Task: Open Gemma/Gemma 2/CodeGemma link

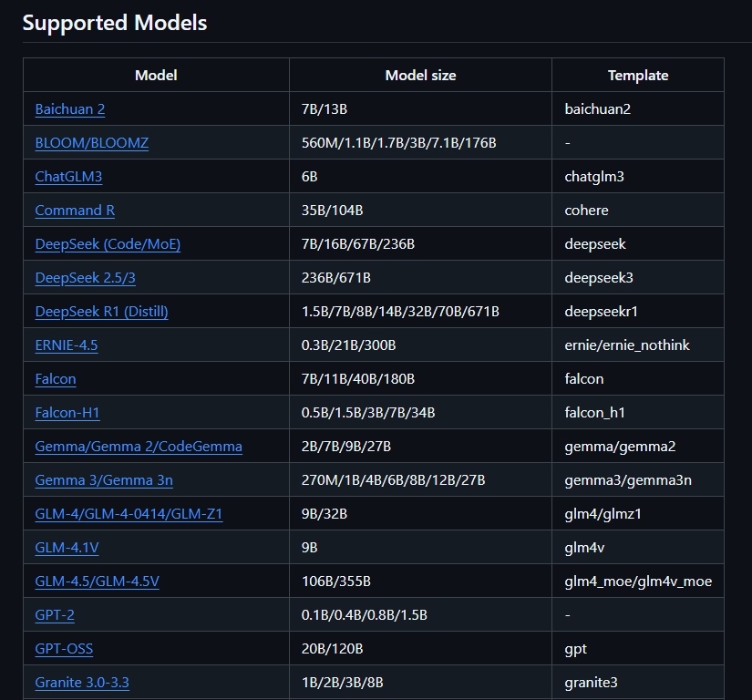Action: [x=139, y=447]
